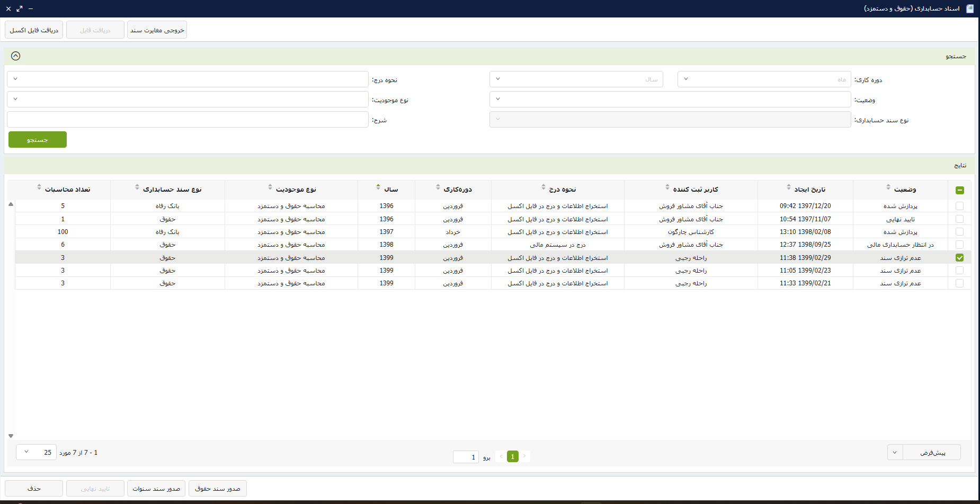
Task: Check the first row پردازش شده checkbox
Action: pyautogui.click(x=959, y=206)
